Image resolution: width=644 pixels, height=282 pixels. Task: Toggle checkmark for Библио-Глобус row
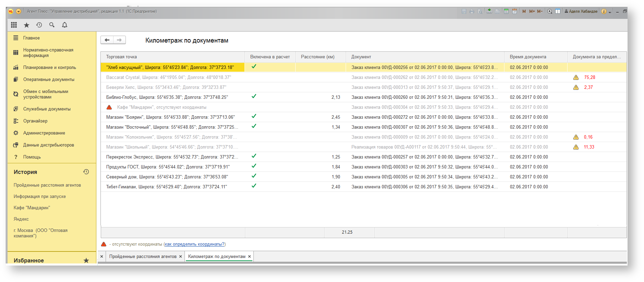(x=254, y=96)
